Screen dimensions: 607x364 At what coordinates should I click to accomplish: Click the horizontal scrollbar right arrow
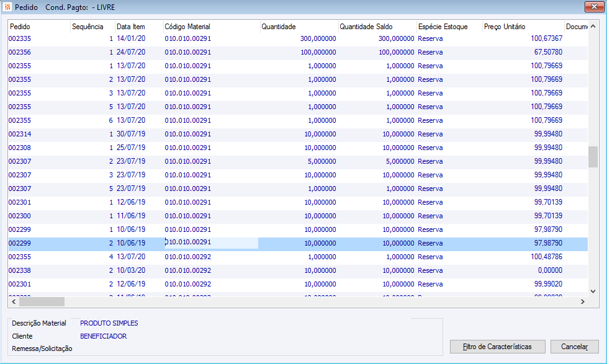(583, 302)
